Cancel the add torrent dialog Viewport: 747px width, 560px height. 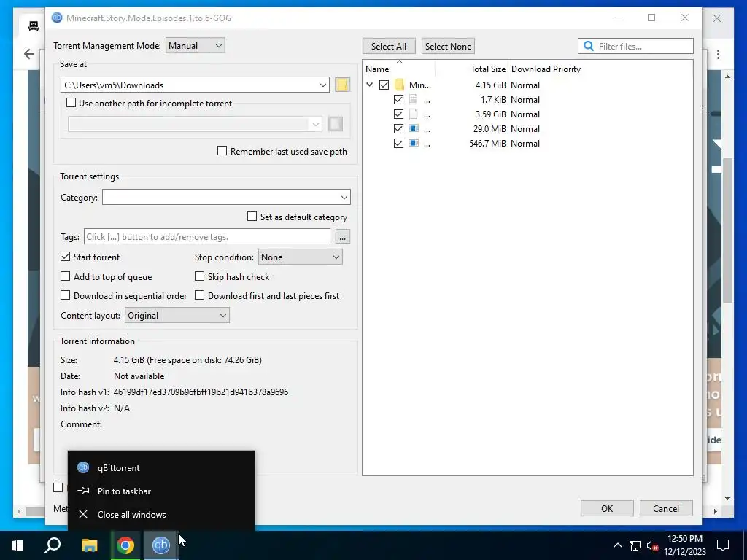point(666,508)
